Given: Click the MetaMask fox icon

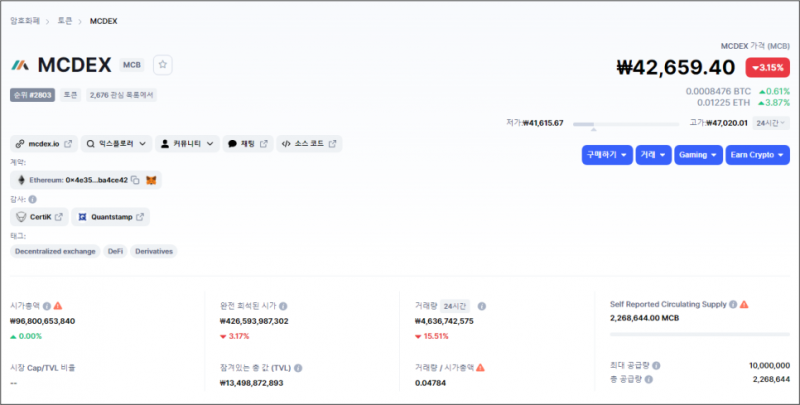Looking at the screenshot, I should click(152, 180).
